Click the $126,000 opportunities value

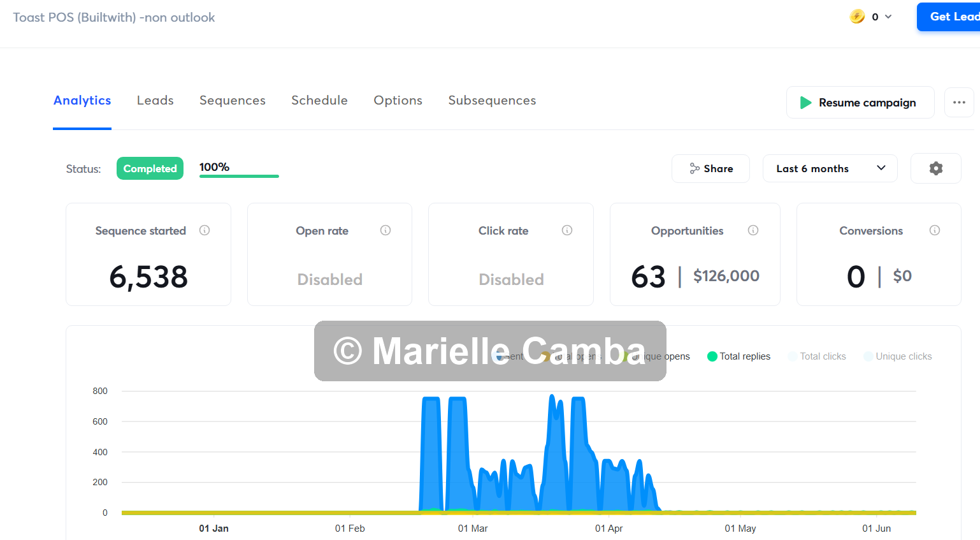pos(726,276)
